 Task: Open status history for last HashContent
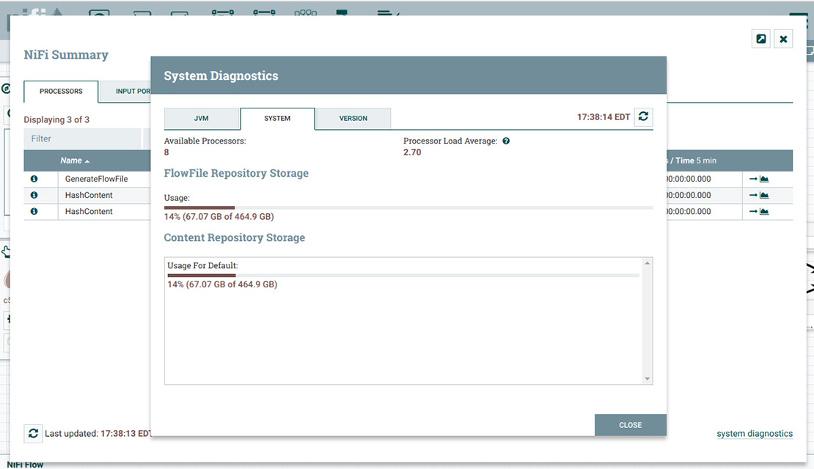point(764,211)
